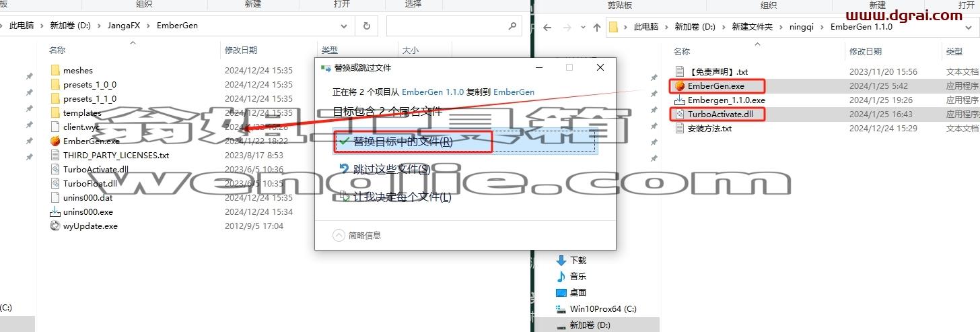
Task: Expand chevron after JangaFX in left breadcrumb
Action: pos(148,26)
